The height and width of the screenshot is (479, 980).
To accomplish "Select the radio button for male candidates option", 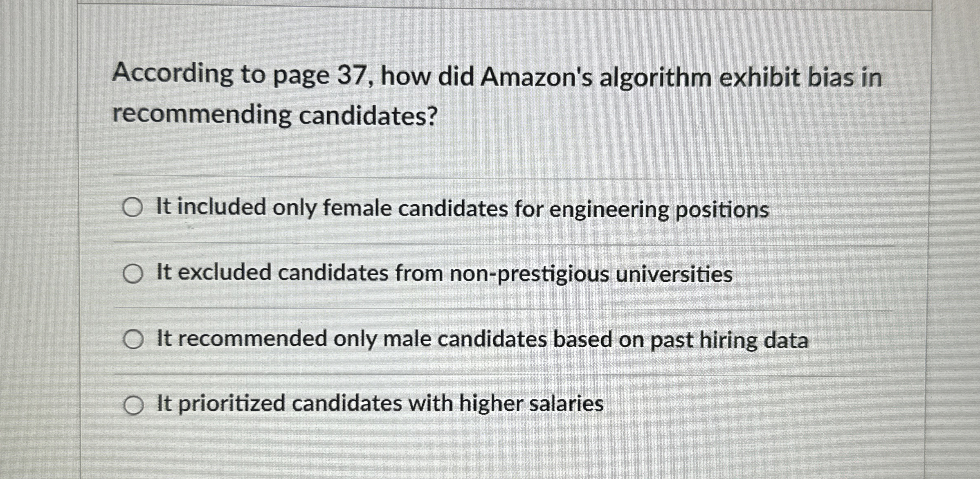I will (x=133, y=340).
